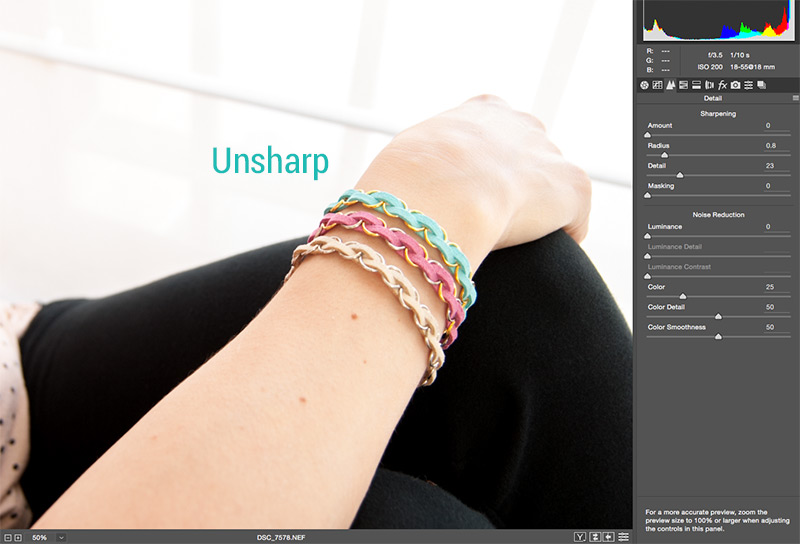Click the Luminance Detail label
The image size is (800, 544).
point(674,246)
